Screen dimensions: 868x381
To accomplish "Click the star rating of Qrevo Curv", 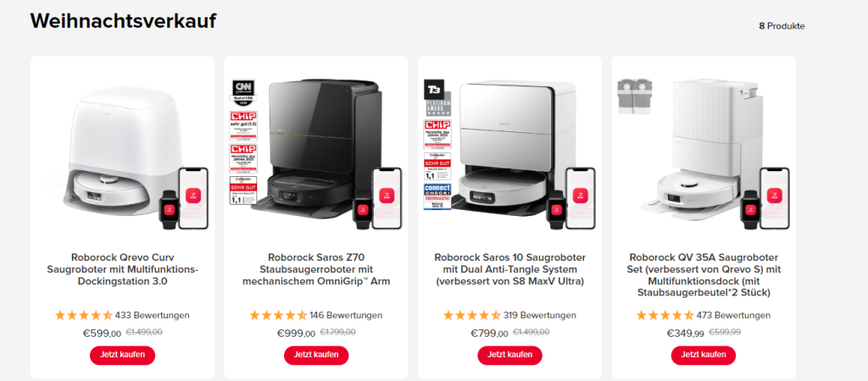I will (84, 315).
